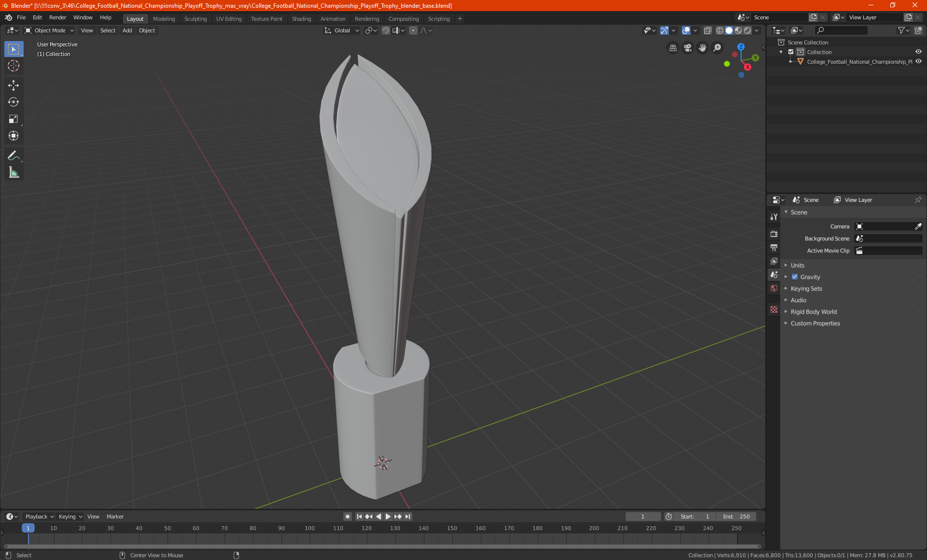Open the viewport Object menu

[x=147, y=30]
